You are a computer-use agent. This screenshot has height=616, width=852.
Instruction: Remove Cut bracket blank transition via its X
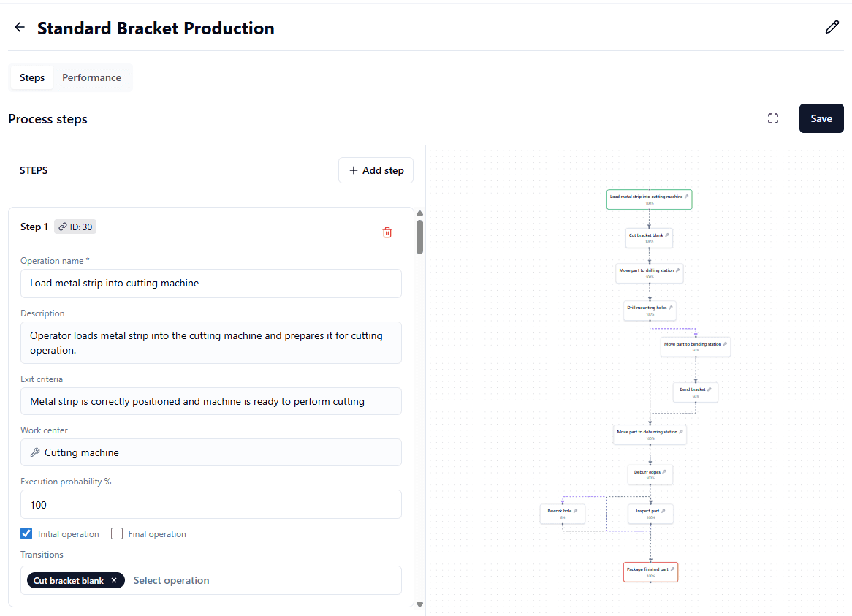coord(114,580)
